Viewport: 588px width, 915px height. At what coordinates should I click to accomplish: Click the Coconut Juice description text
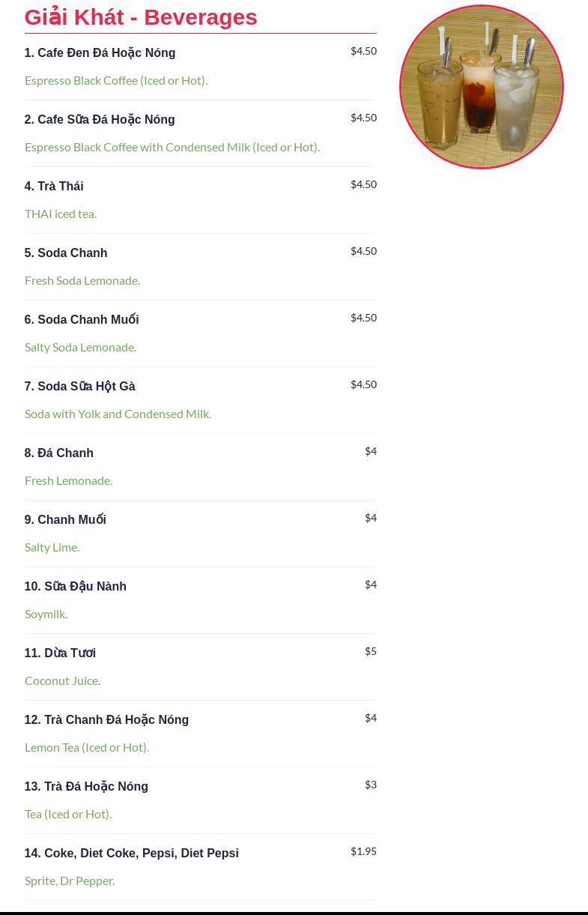tap(63, 680)
